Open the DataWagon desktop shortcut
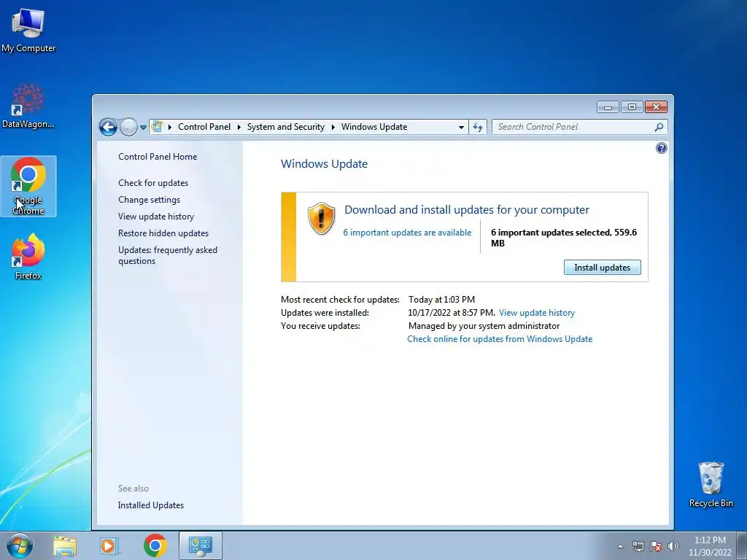Image resolution: width=747 pixels, height=560 pixels. pyautogui.click(x=28, y=106)
